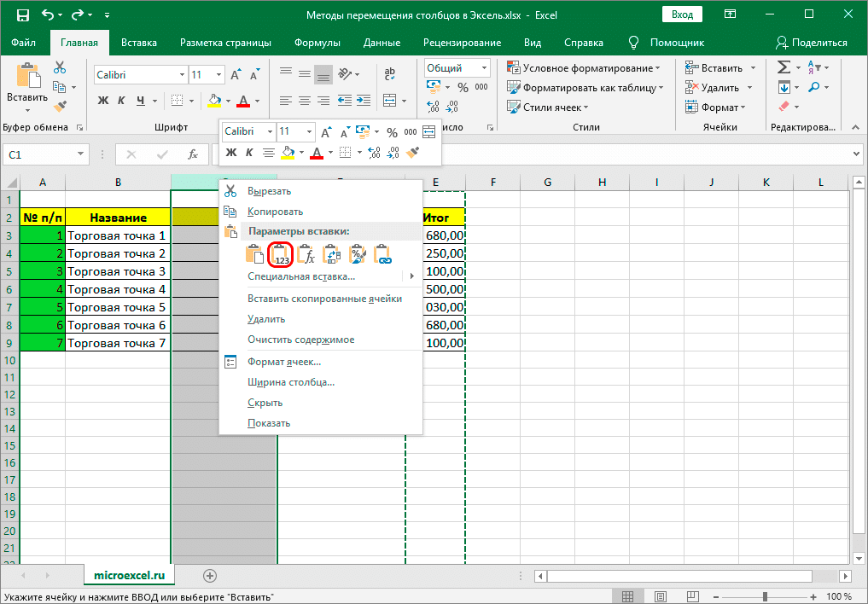This screenshot has width=868, height=604.
Task: Click the percent style icon in mini toolbar
Action: tap(392, 132)
